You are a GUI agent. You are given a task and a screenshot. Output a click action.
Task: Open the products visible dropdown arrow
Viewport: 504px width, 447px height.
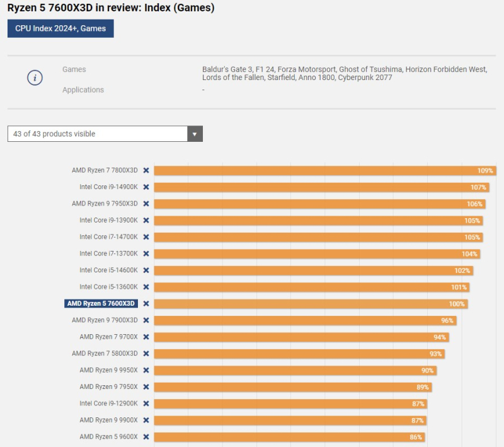tap(195, 134)
